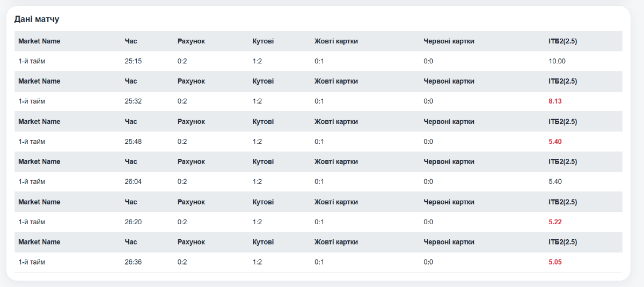
Task: Select the 10.00 odds value
Action: click(557, 61)
